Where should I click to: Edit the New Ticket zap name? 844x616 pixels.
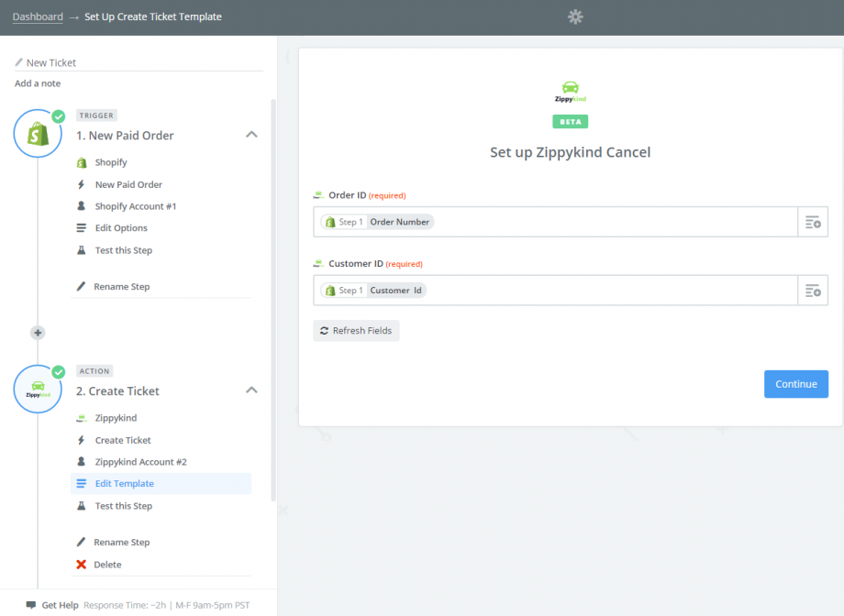(51, 63)
